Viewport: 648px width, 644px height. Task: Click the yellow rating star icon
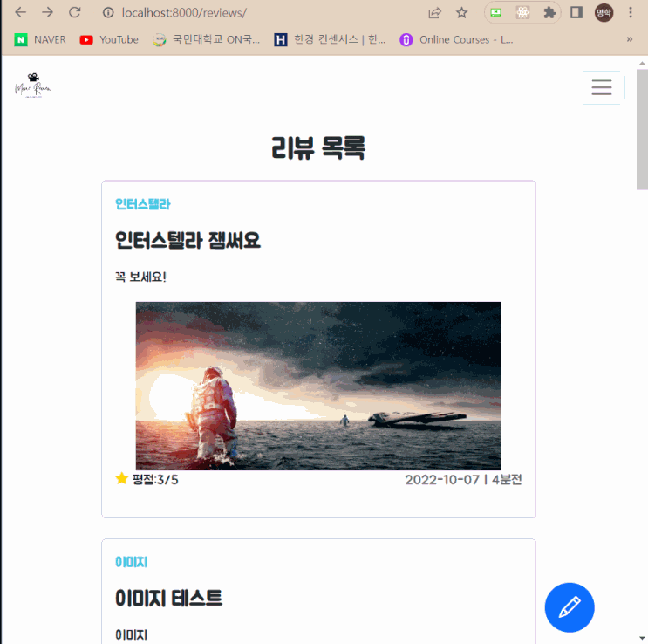(122, 478)
